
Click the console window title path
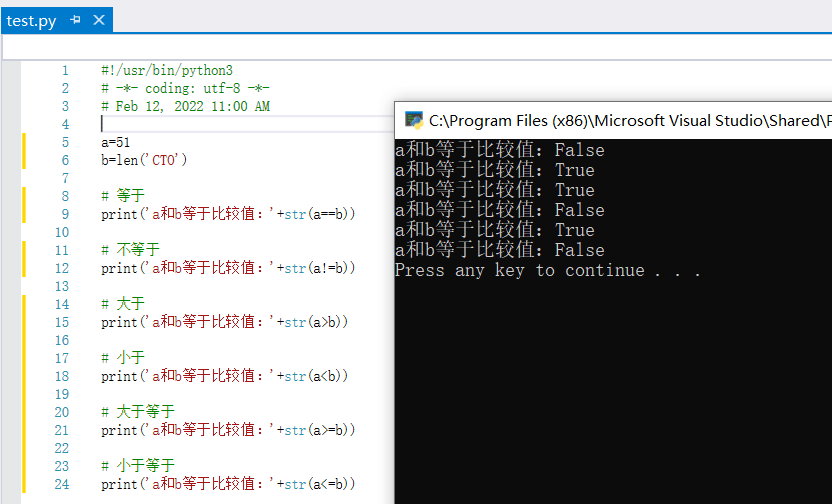tap(630, 121)
